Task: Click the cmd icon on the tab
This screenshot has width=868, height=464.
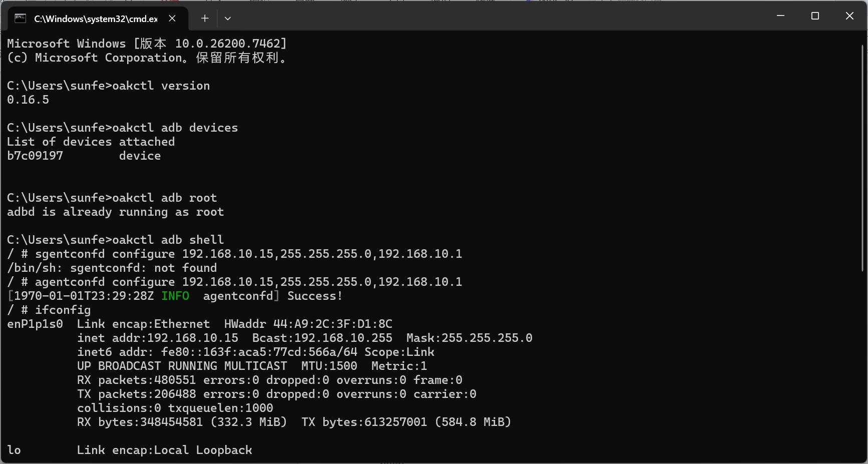Action: pyautogui.click(x=20, y=19)
